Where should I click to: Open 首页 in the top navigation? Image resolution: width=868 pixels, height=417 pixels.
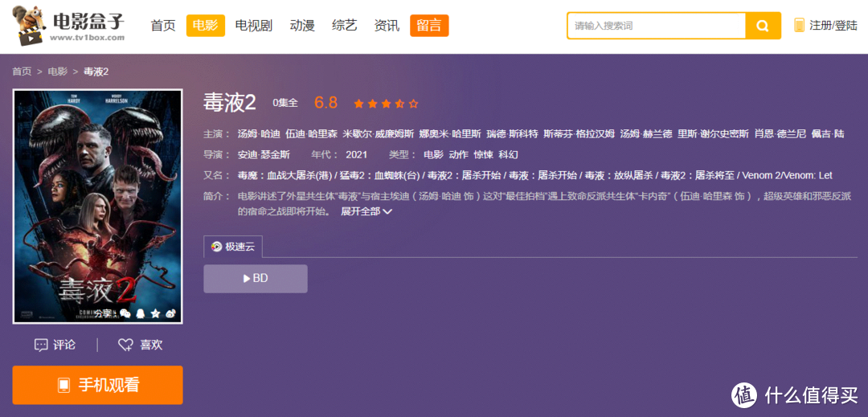click(162, 26)
